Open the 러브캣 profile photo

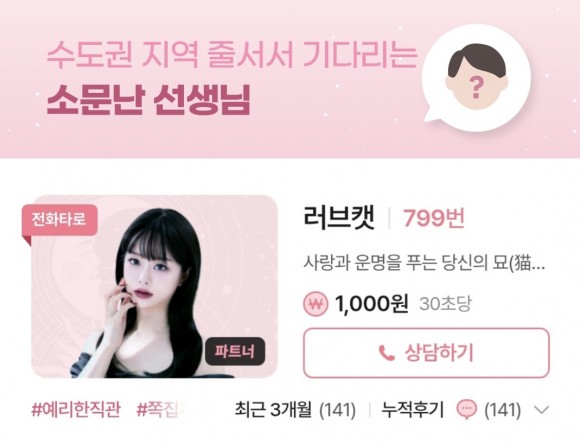(x=154, y=287)
